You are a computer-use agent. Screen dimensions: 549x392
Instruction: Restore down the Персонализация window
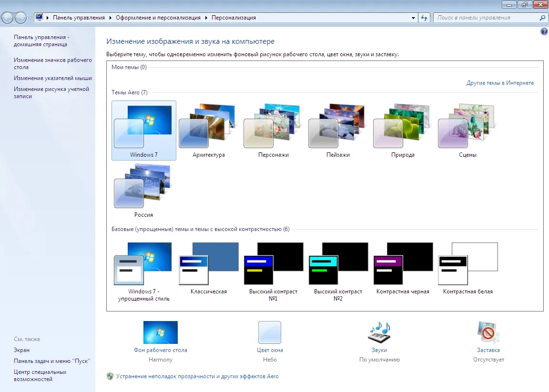tap(524, 5)
